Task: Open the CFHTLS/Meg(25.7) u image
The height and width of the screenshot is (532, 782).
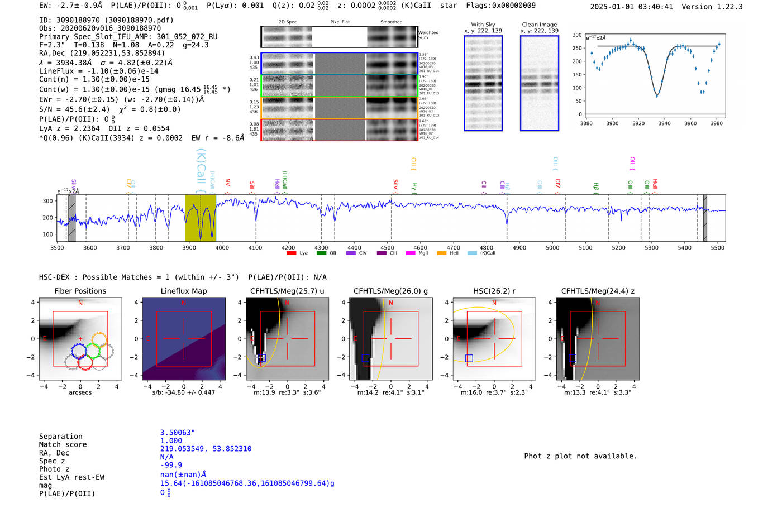Action: (288, 339)
